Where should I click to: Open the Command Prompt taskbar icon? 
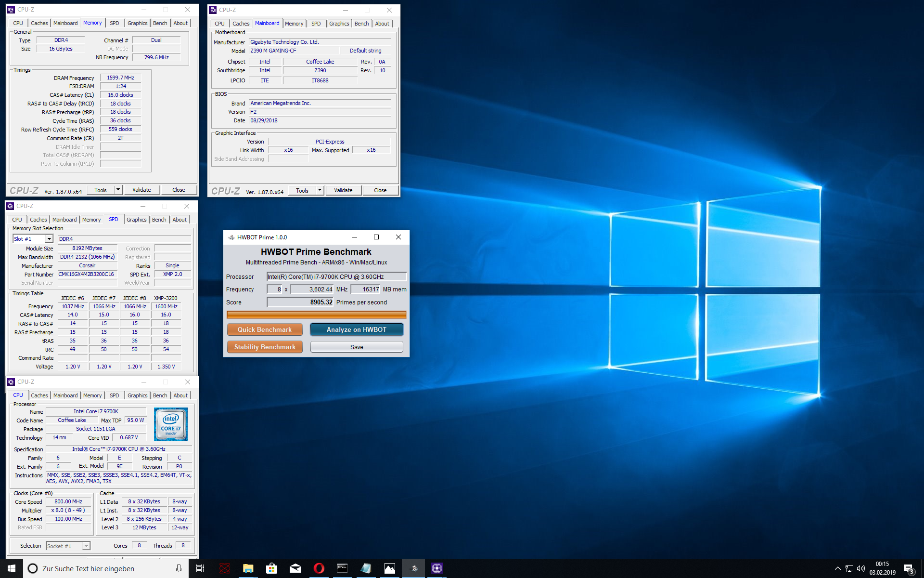[x=342, y=568]
